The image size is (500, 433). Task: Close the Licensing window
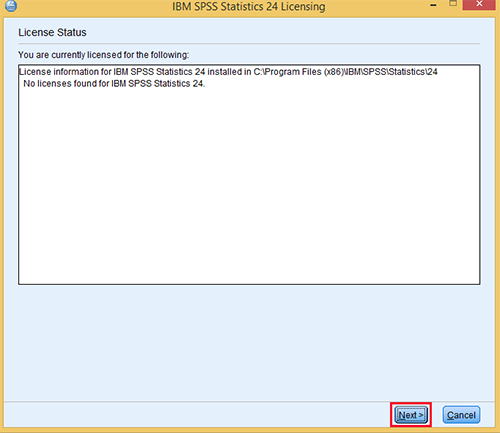(479, 5)
